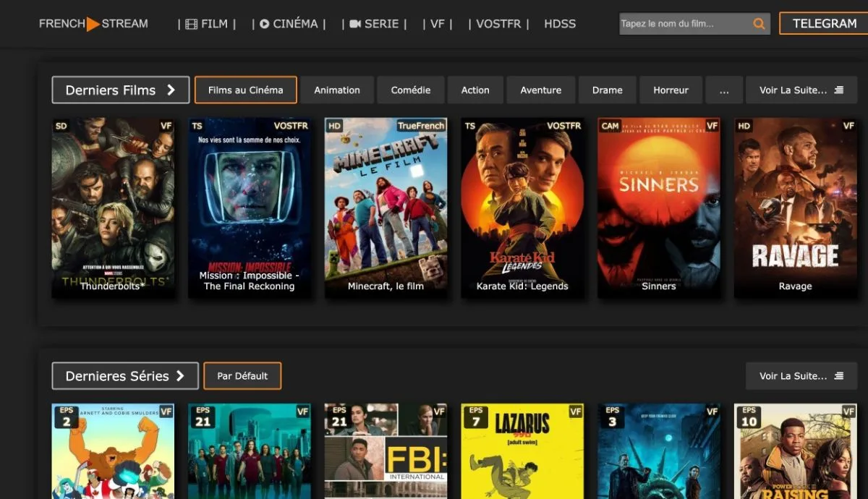Viewport: 868px width, 499px height.
Task: Filter films by Animation genre
Action: pos(337,90)
